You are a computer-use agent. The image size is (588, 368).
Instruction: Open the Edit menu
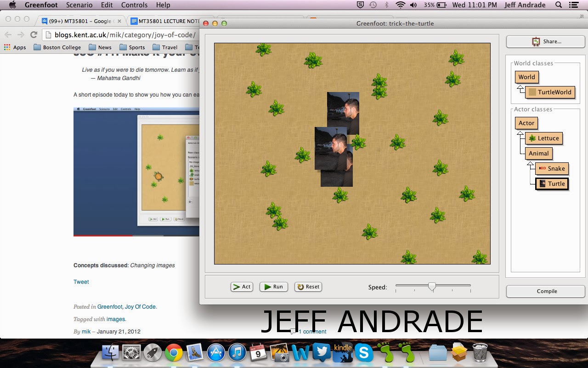coord(107,5)
